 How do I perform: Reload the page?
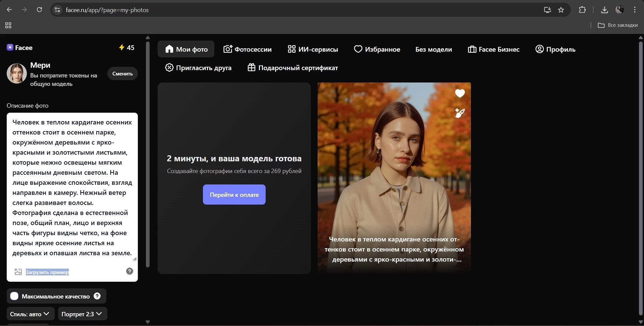(39, 10)
